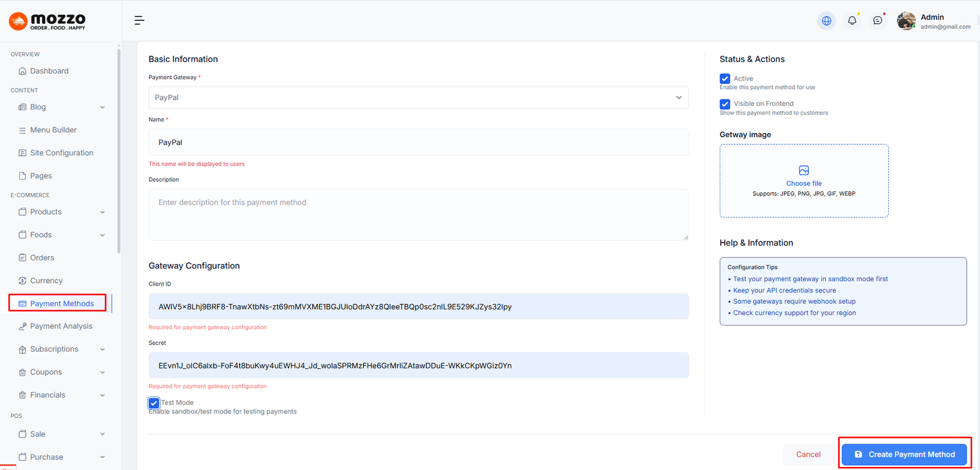980x470 pixels.
Task: Open the notifications bell icon
Action: click(x=852, y=21)
